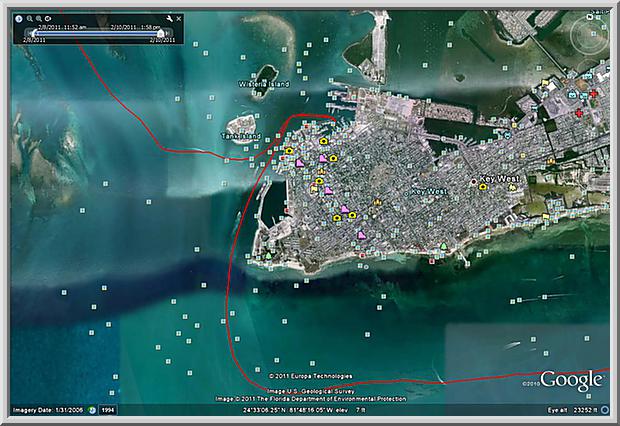Click the red dot beside Key West label

pos(474,182)
